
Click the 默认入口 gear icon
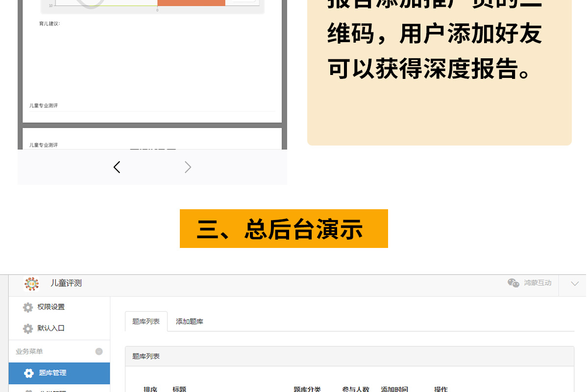click(x=28, y=328)
